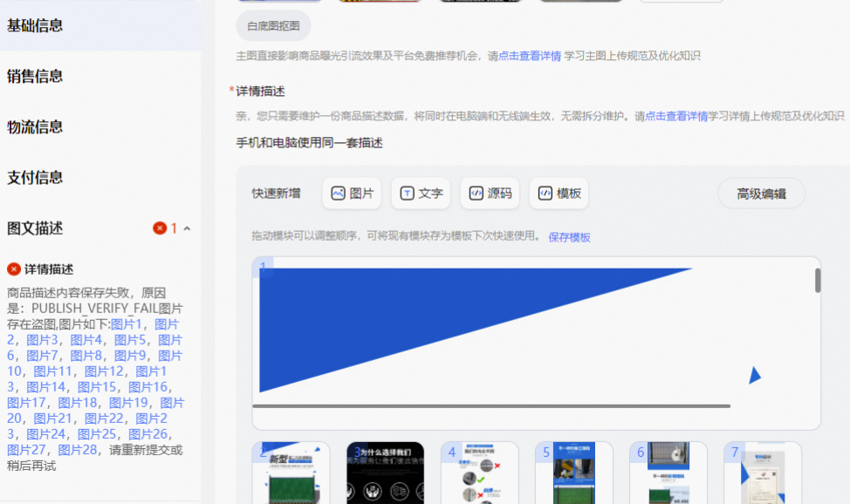Select thumbnail number 5

574,473
